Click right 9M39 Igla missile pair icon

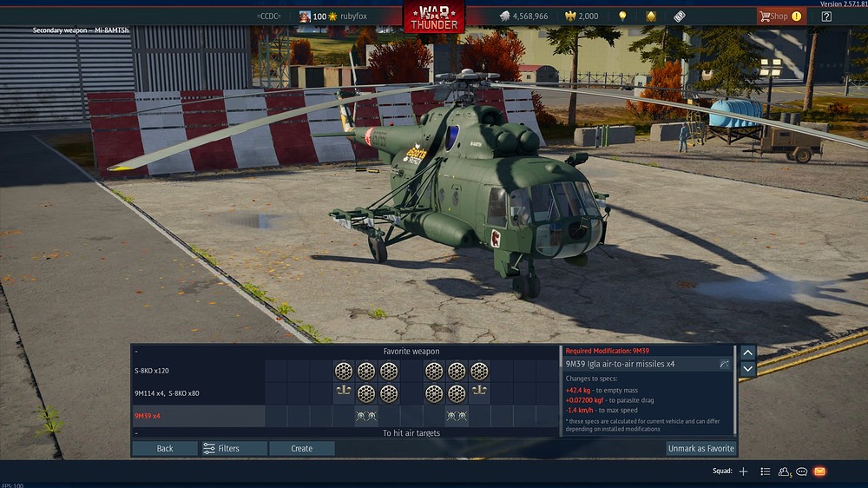tap(457, 415)
